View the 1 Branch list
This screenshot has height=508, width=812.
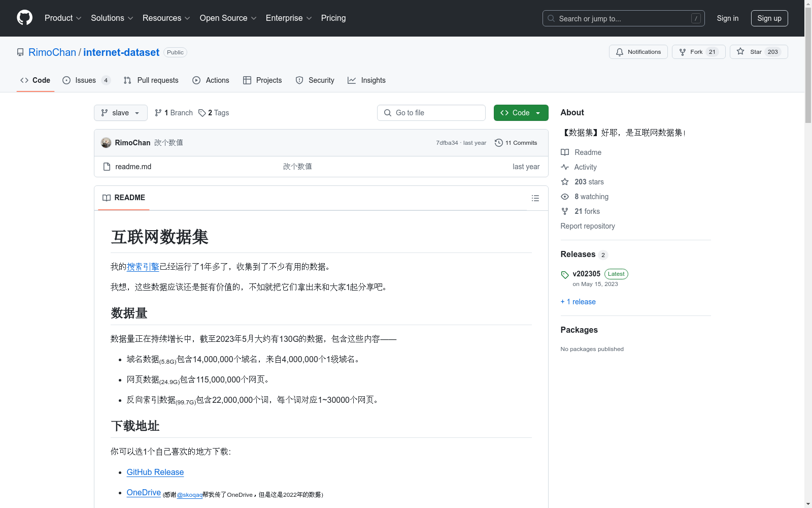[174, 113]
